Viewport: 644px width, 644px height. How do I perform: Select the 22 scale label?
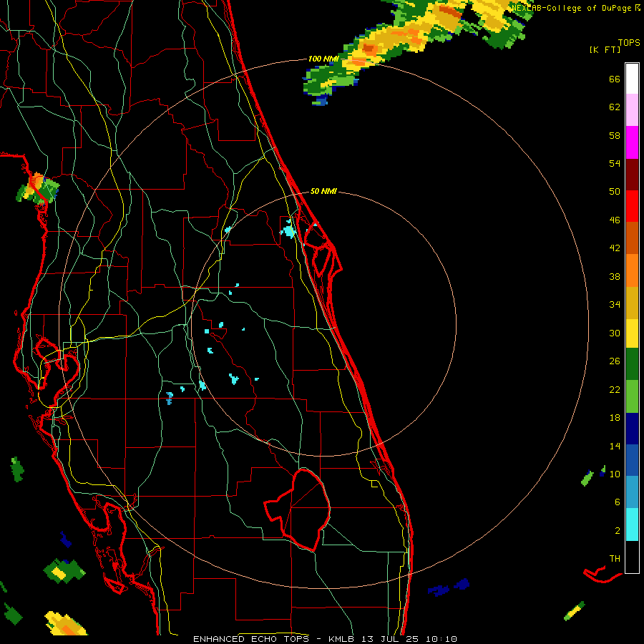pos(615,389)
